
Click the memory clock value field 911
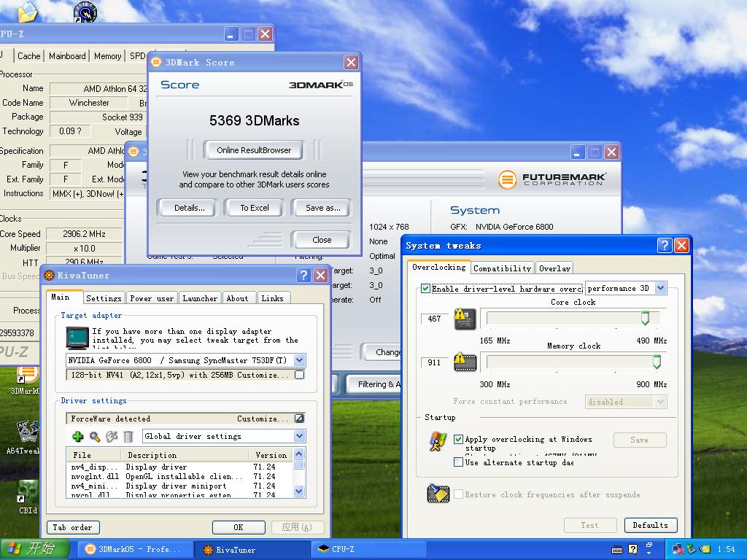(434, 362)
